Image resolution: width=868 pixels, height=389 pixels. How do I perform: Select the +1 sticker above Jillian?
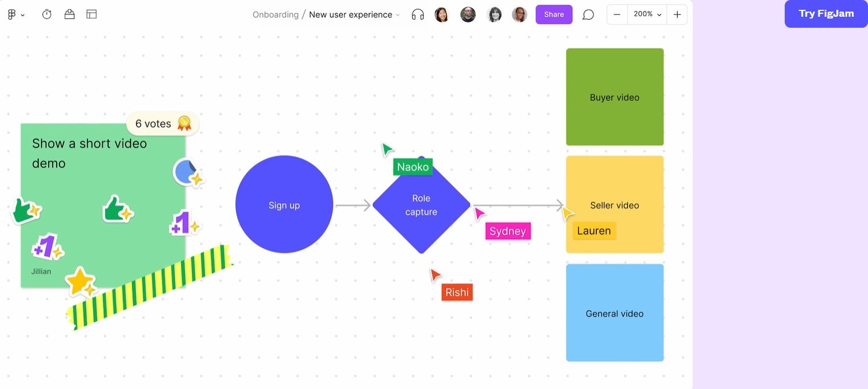point(47,247)
